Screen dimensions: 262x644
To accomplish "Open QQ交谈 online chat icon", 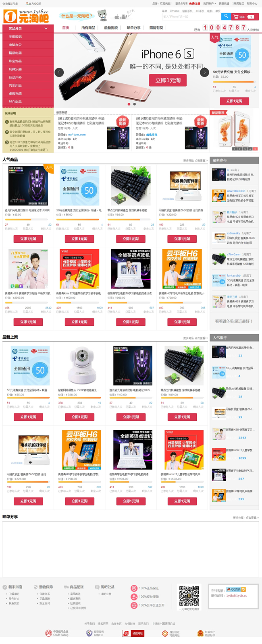I will pyautogui.click(x=236, y=589).
